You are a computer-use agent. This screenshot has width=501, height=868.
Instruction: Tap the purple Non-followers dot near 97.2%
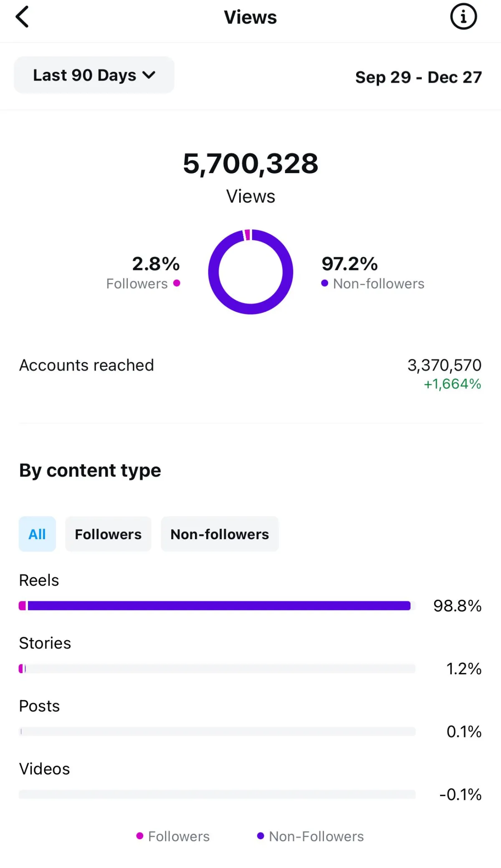pos(324,283)
